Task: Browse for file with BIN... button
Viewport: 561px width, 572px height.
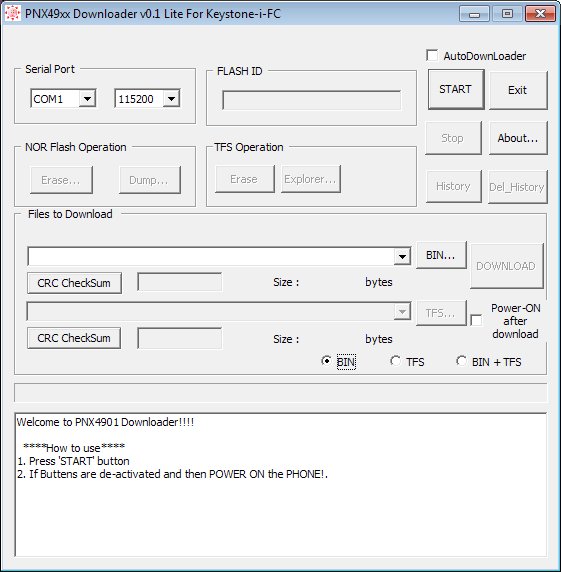Action: point(441,255)
